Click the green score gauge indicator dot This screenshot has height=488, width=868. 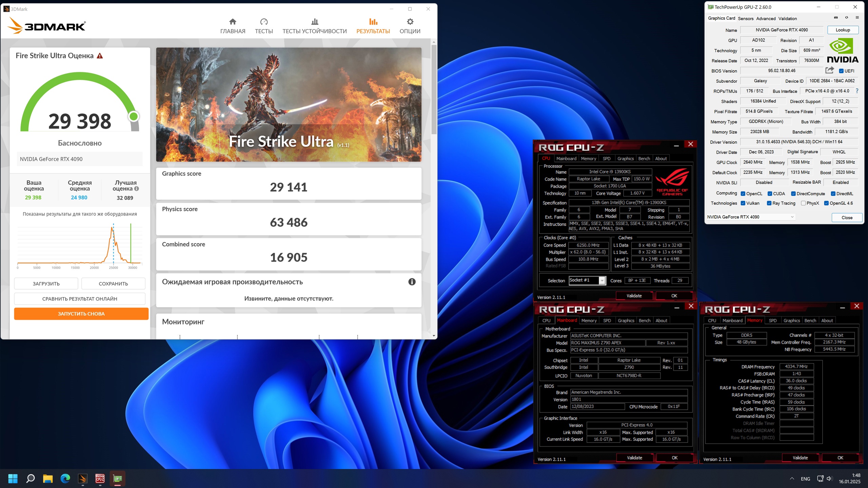[x=134, y=117]
